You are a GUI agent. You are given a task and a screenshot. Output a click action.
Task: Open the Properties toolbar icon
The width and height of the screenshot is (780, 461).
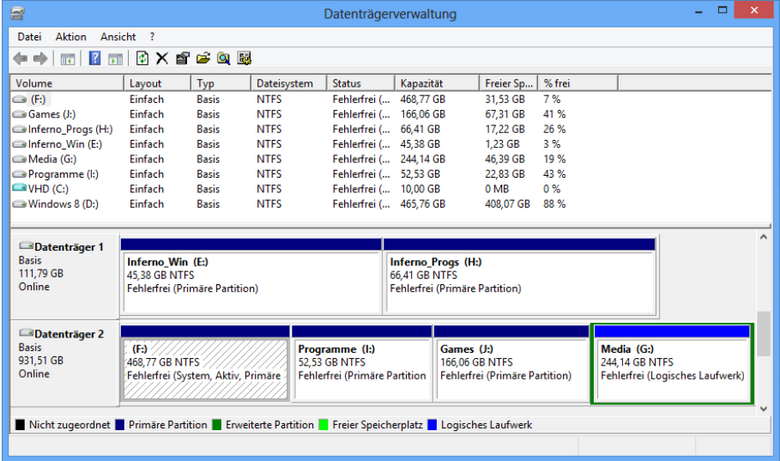click(183, 59)
